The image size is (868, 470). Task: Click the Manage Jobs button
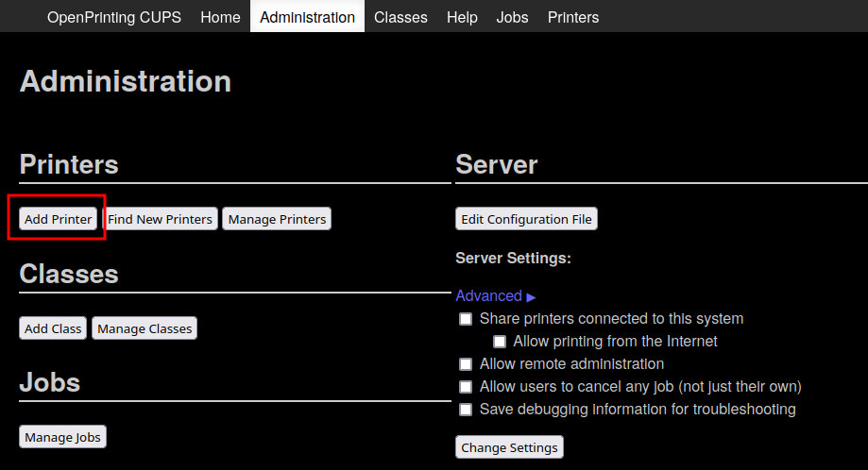pyautogui.click(x=63, y=437)
